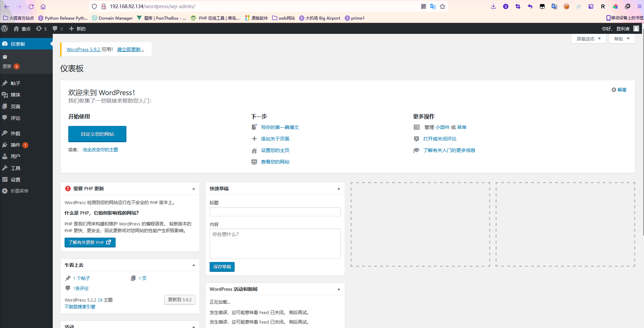Image resolution: width=644 pixels, height=328 pixels.
Task: Open the Domain Manager bookmark
Action: [x=113, y=18]
